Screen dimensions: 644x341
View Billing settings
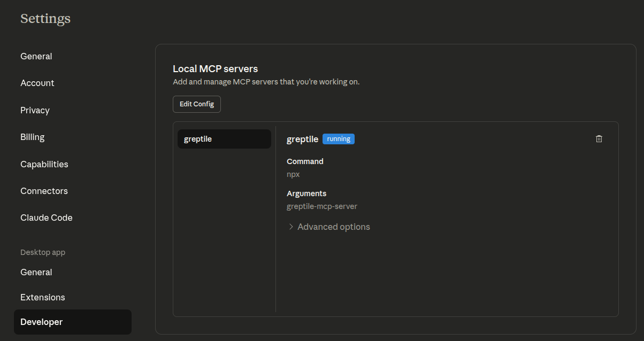click(x=32, y=137)
